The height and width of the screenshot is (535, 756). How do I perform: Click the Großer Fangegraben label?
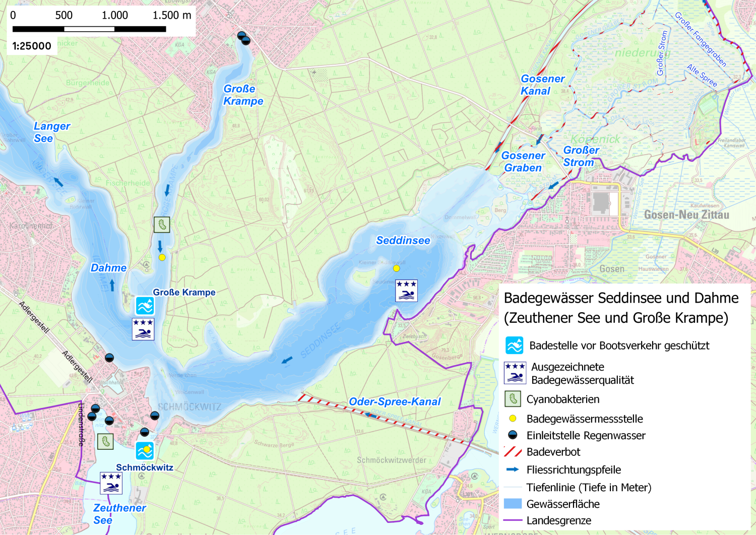point(701,39)
